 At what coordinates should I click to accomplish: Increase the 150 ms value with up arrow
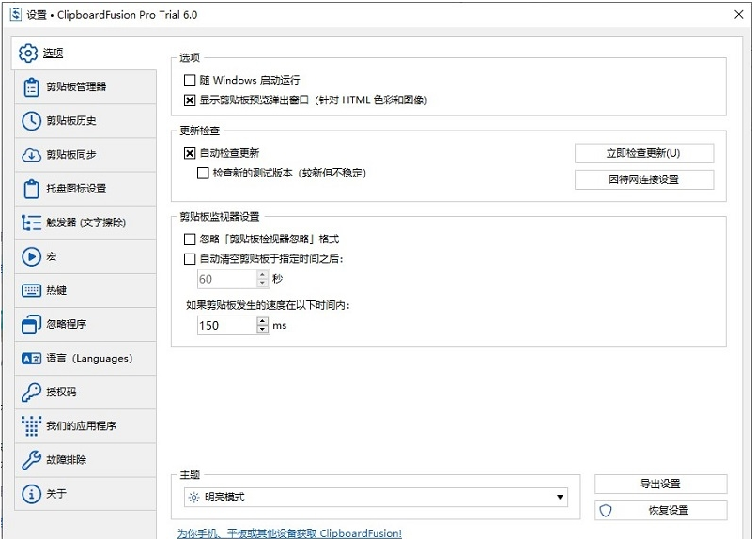262,321
